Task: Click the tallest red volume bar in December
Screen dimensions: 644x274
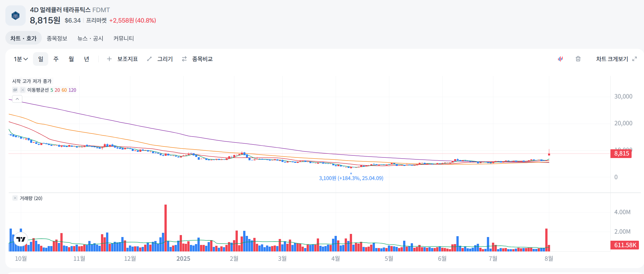Action: (x=166, y=228)
